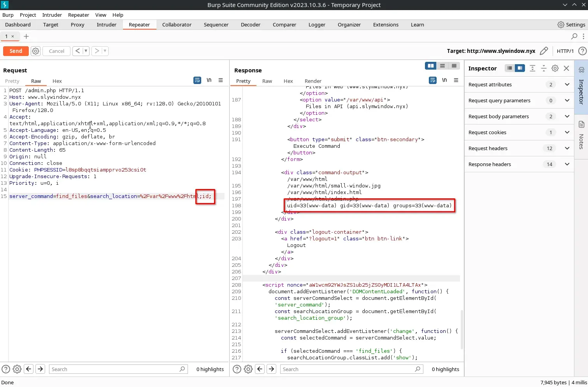Open the Burp menu
This screenshot has height=387, width=588.
click(8, 15)
